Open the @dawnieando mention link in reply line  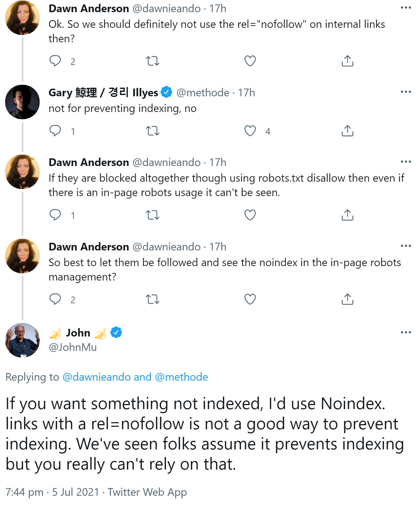click(97, 377)
